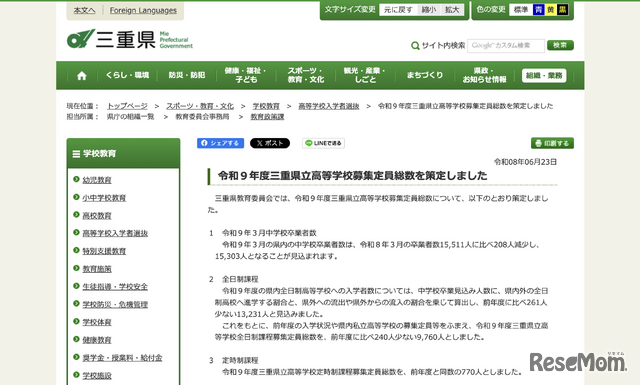Viewport: 640px width, 385px height.
Task: Select the black 黒 color scheme
Action: point(562,10)
